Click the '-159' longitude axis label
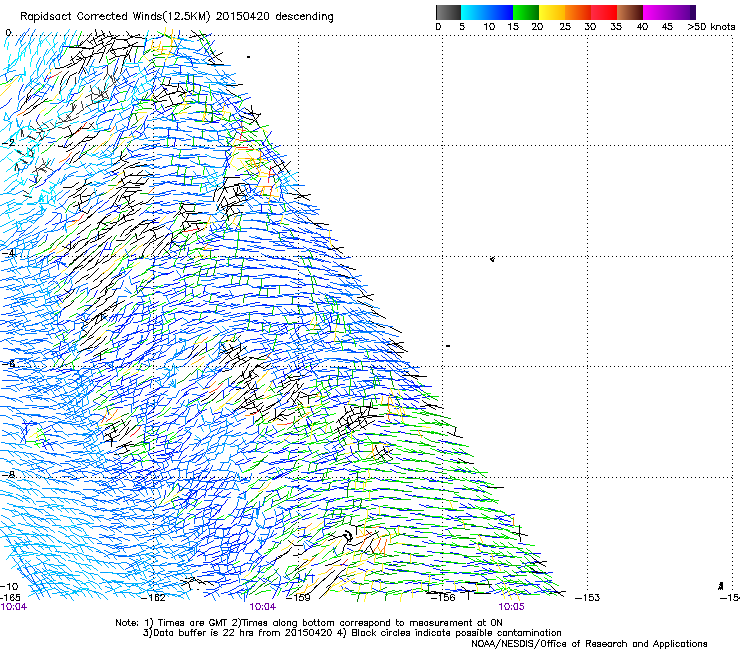This screenshot has width=740, height=650. point(299,598)
